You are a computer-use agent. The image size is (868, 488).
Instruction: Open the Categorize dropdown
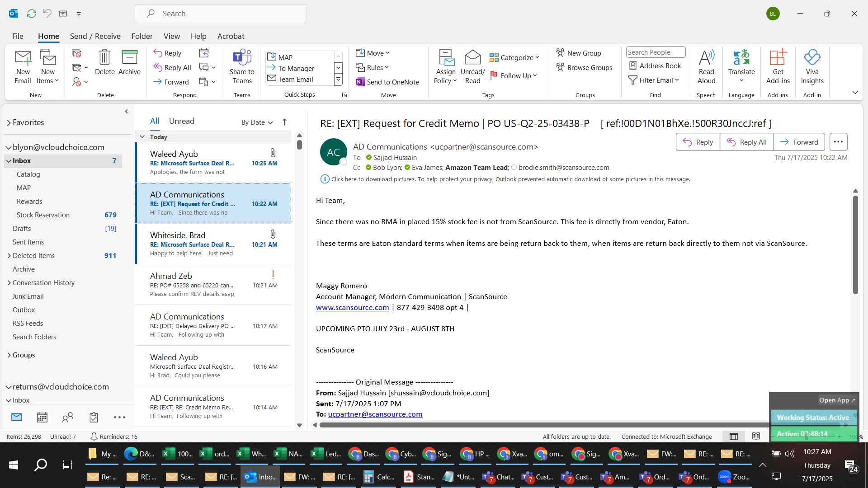(514, 57)
